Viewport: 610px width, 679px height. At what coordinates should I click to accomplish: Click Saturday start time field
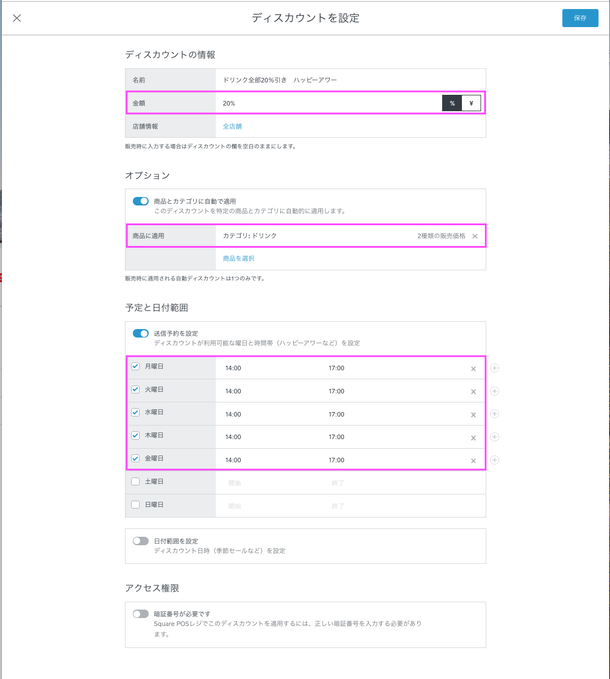pos(235,483)
